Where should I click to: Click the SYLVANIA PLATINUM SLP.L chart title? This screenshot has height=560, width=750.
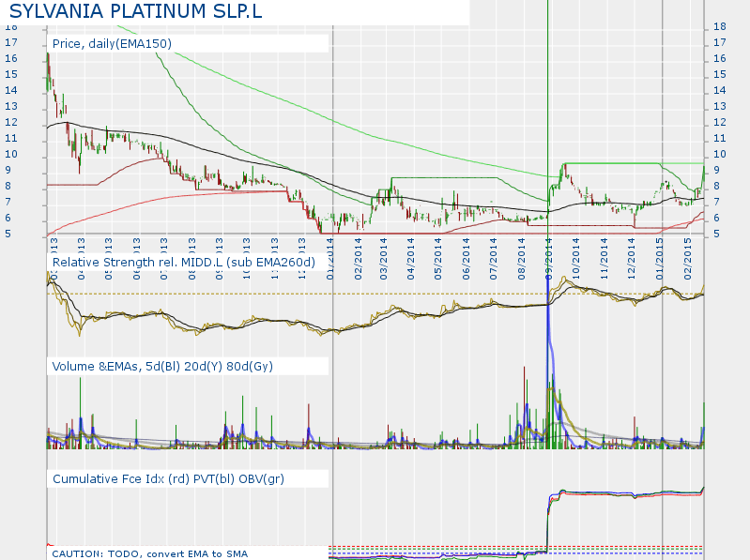tap(135, 11)
